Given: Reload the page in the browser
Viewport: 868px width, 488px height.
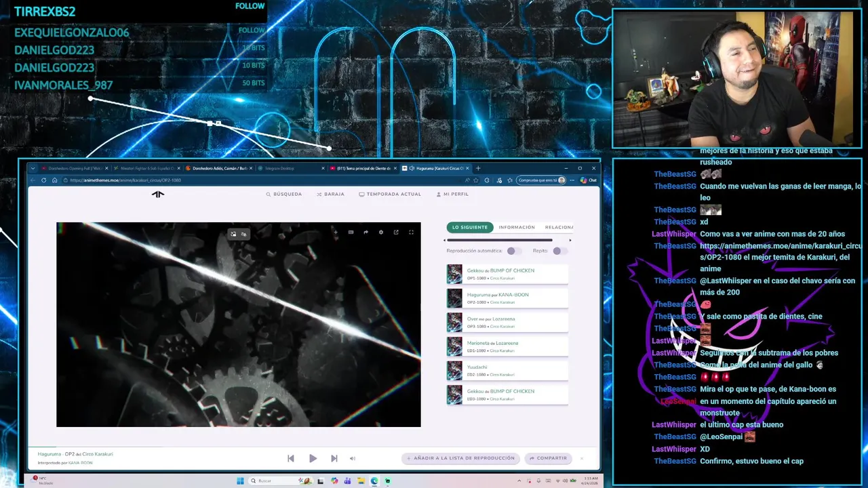Looking at the screenshot, I should click(44, 180).
